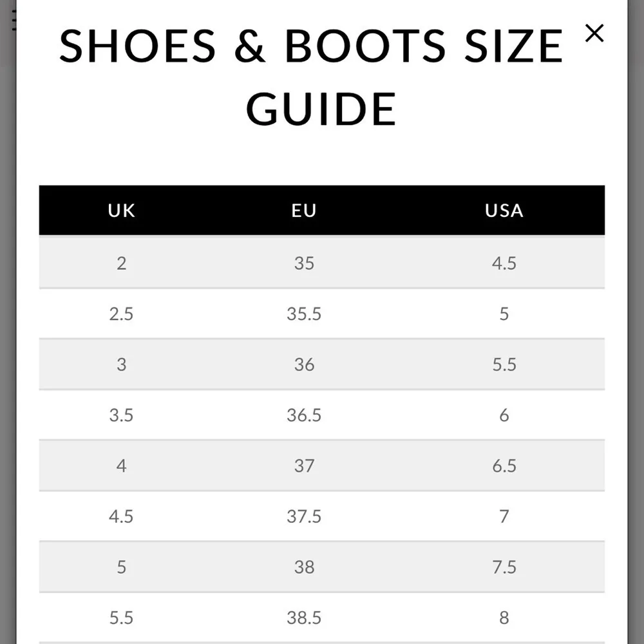Click the USA column header

[x=504, y=211]
